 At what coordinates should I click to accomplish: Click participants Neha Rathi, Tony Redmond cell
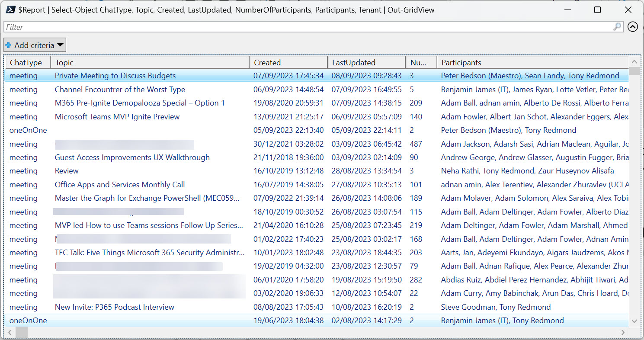[527, 171]
